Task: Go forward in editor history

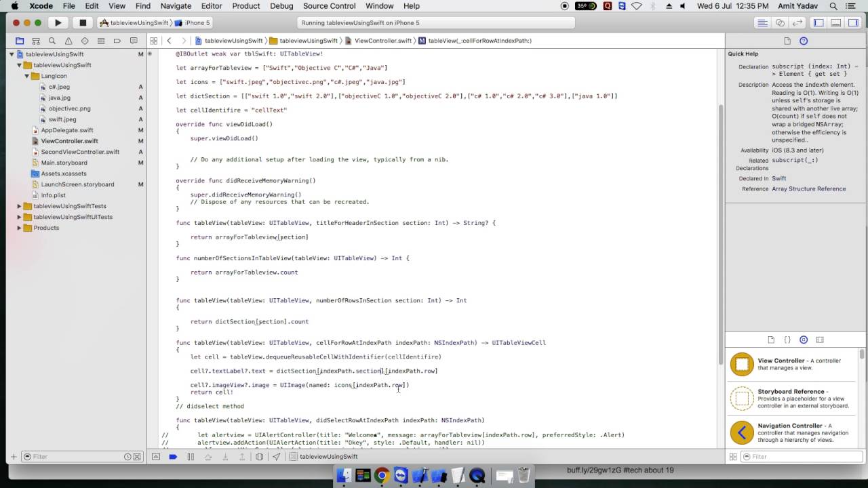Action: 183,41
